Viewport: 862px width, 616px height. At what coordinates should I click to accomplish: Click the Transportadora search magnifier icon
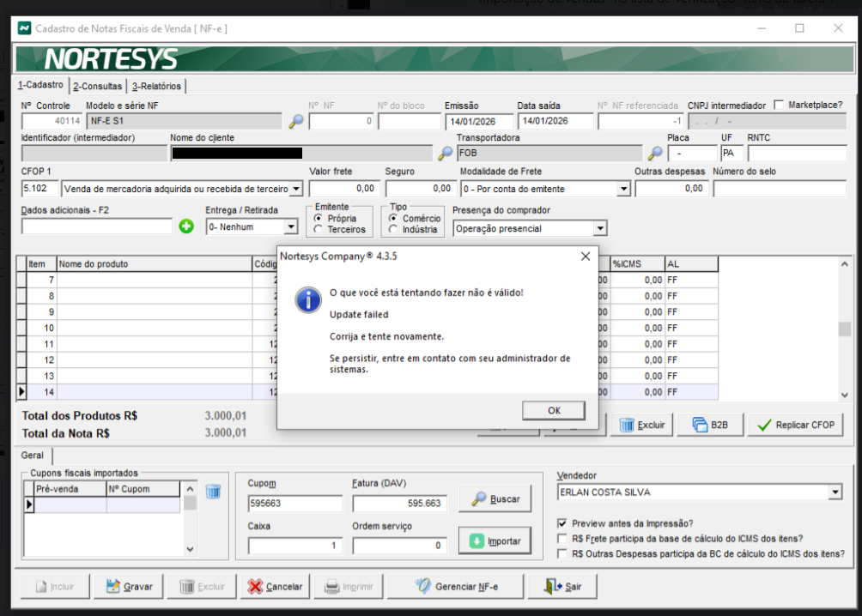[655, 154]
